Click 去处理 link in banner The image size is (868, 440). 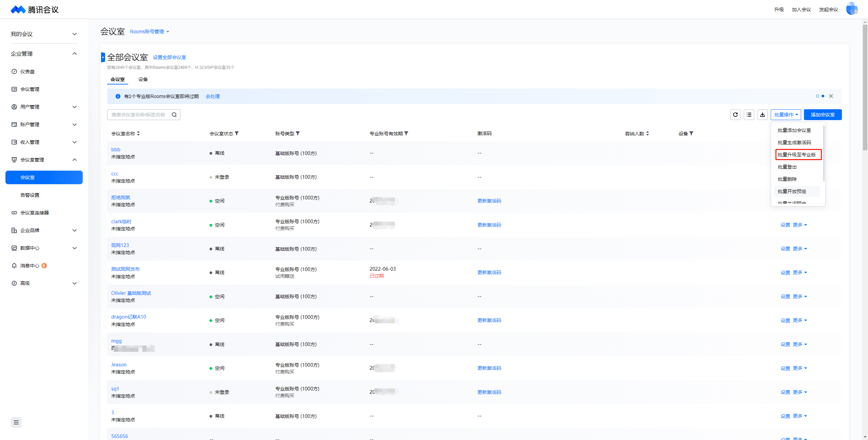213,96
